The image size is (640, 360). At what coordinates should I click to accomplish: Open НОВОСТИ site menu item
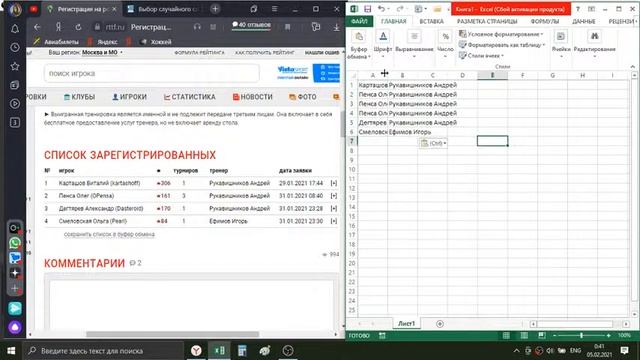coord(253,97)
